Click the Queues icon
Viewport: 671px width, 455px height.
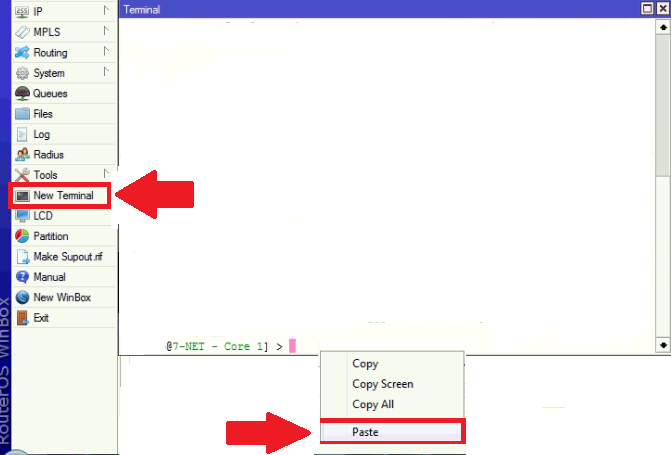(x=22, y=93)
